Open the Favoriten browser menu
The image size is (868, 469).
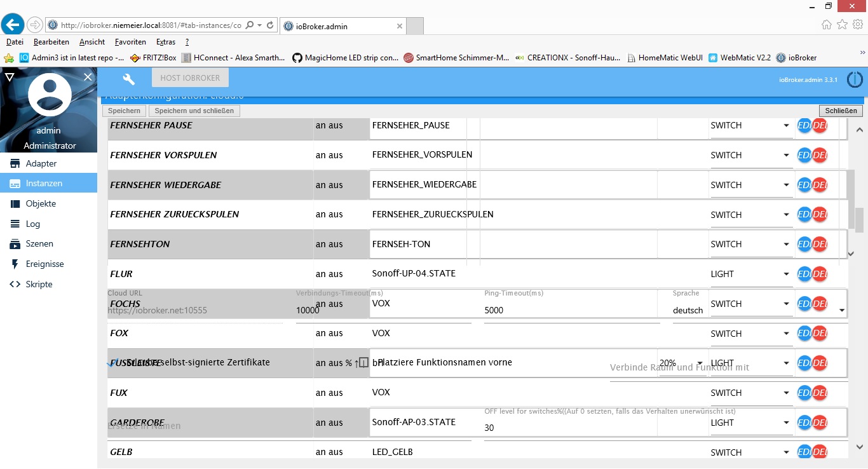click(x=130, y=42)
